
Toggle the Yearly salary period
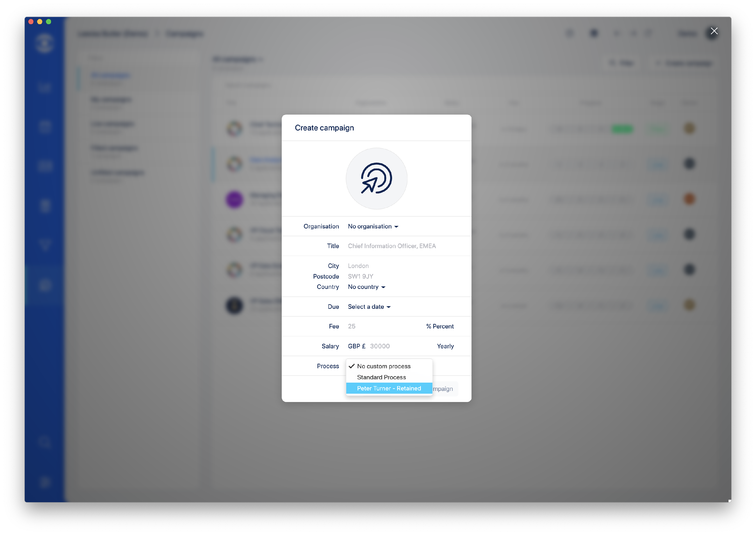coord(445,346)
